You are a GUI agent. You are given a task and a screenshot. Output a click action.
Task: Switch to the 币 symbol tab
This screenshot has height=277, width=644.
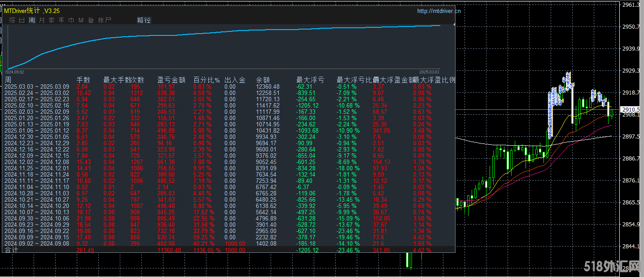[71, 20]
